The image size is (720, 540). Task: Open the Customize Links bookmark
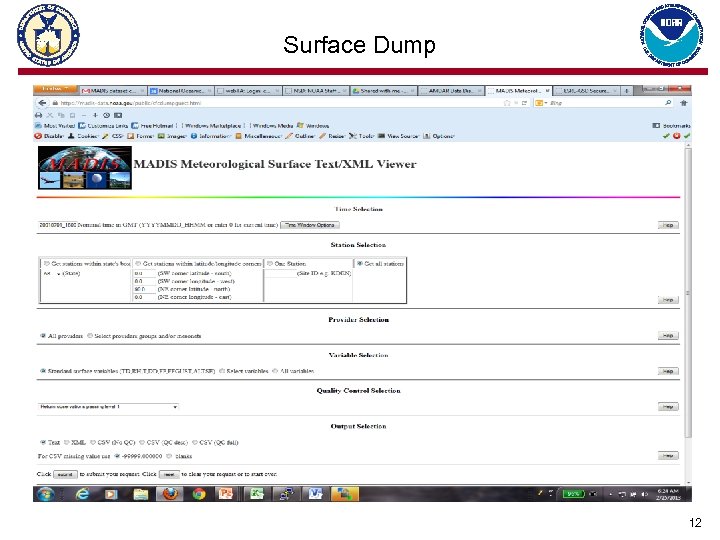(103, 125)
